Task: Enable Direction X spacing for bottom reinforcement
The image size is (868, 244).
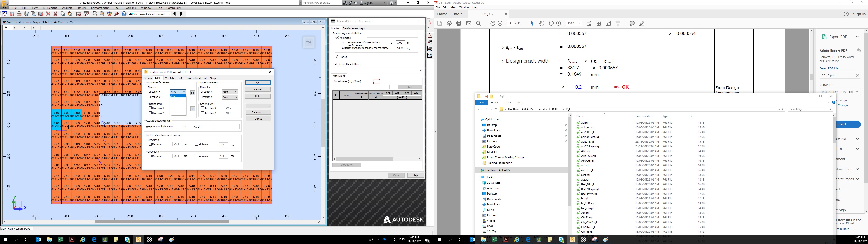Action: click(x=150, y=108)
